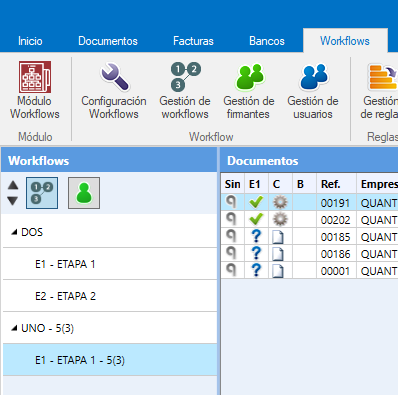Select reference cell 00186
This screenshot has width=398, height=395.
click(x=336, y=254)
